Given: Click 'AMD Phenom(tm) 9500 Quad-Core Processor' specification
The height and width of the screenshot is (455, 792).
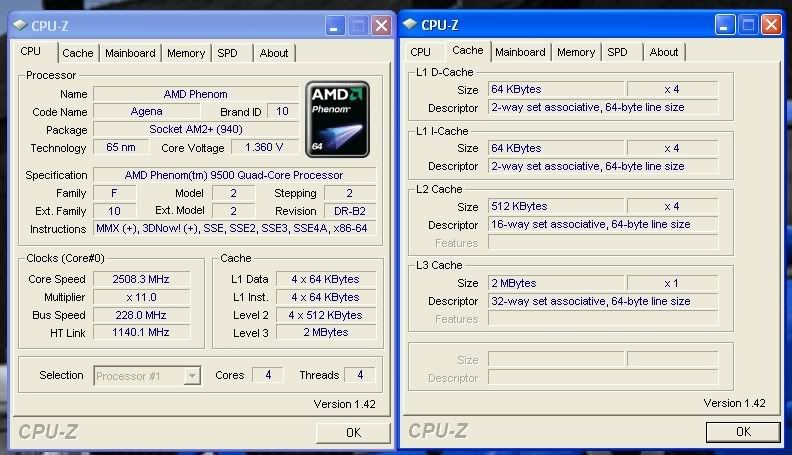Looking at the screenshot, I should 234,175.
